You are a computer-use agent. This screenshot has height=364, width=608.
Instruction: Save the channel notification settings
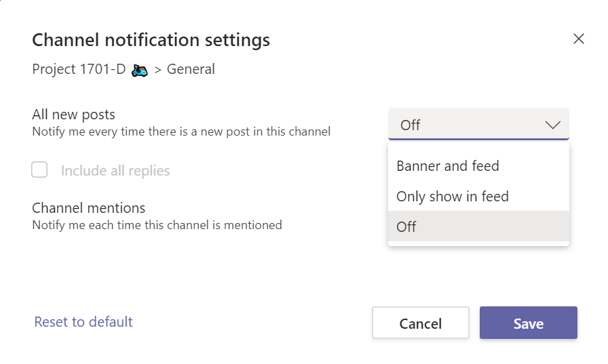coord(528,323)
